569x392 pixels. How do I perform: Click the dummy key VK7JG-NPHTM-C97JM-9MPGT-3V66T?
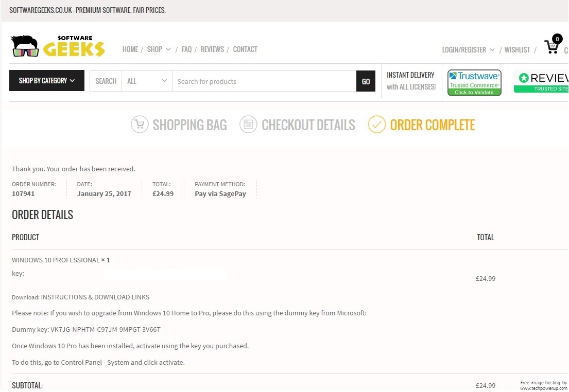tap(105, 329)
